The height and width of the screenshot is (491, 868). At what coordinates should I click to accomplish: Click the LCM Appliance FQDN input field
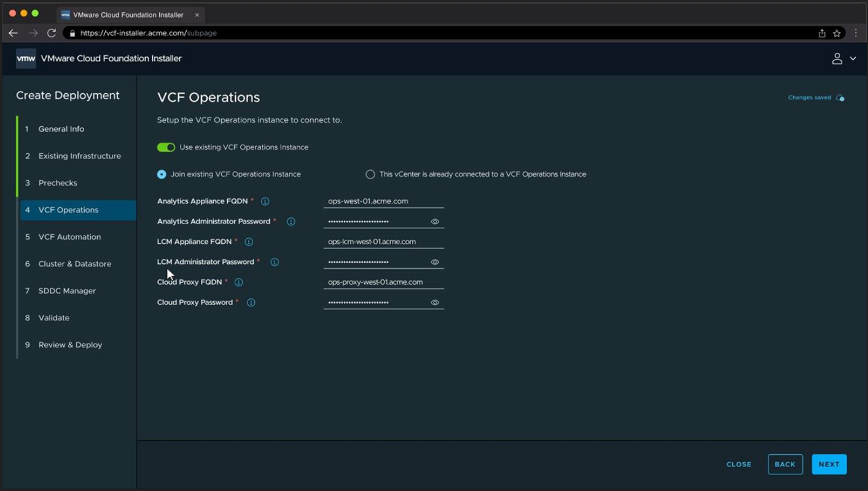point(383,242)
